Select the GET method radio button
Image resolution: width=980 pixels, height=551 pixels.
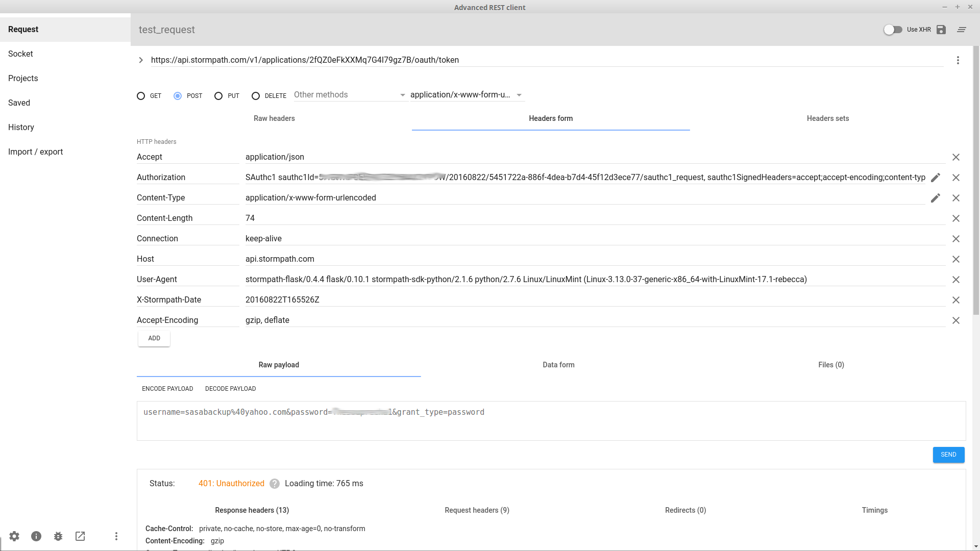click(141, 96)
